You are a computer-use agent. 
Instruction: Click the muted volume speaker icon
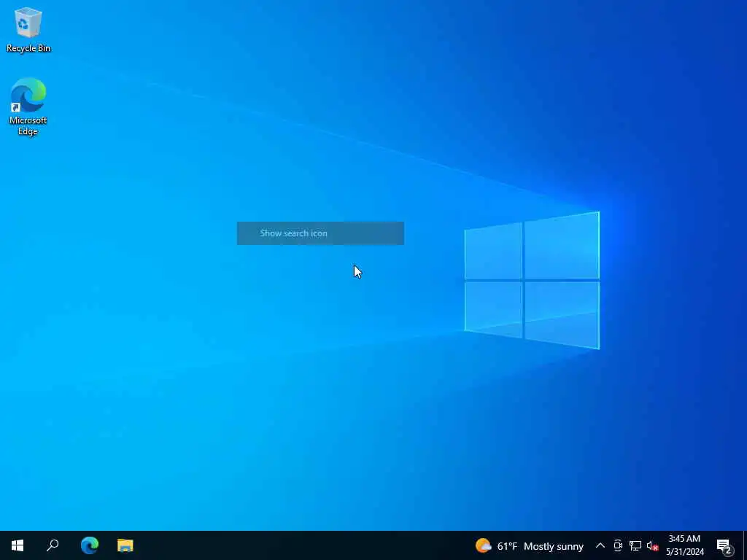coord(652,545)
